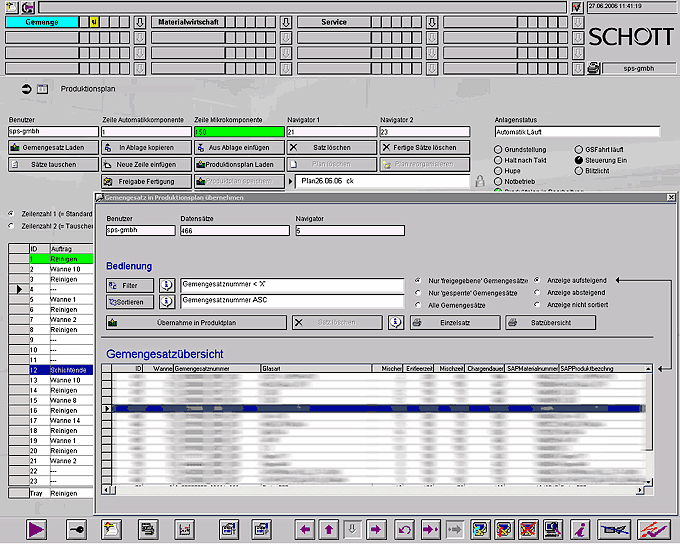Select 'Alle Gemengesätze' radio option
This screenshot has height=544, width=680.
click(417, 304)
